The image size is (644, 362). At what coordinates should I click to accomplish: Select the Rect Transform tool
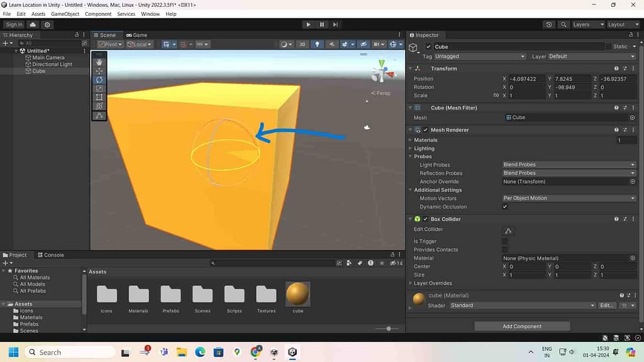99,97
